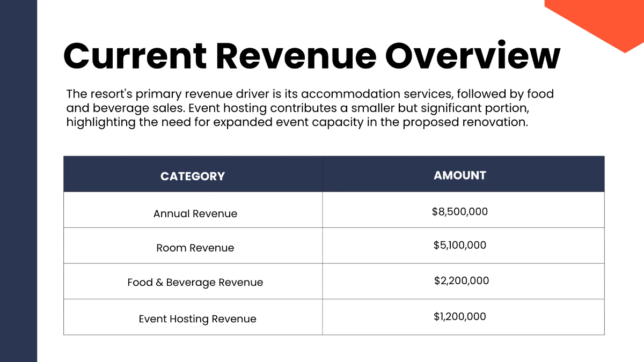The image size is (644, 362).
Task: Click the "$1,200,000" amount value
Action: pos(459,316)
